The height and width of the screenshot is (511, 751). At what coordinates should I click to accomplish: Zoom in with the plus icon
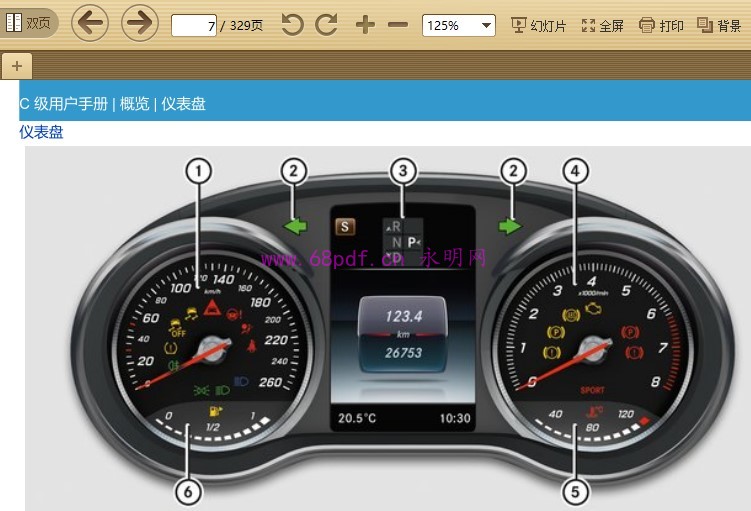365,25
